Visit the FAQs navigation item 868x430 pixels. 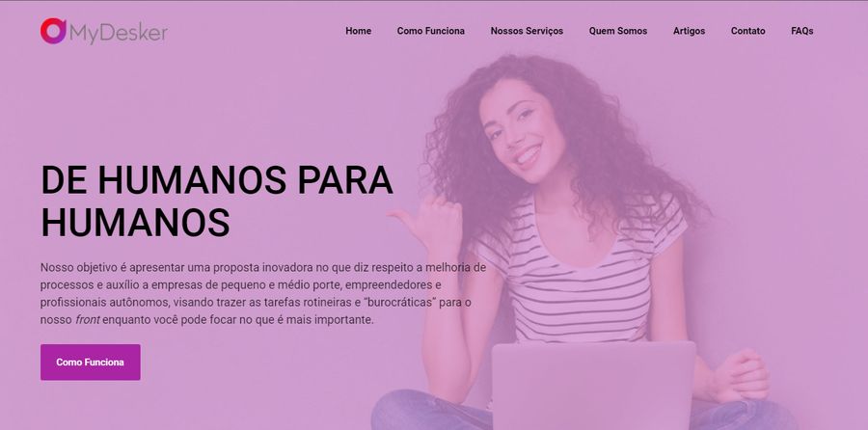click(802, 31)
